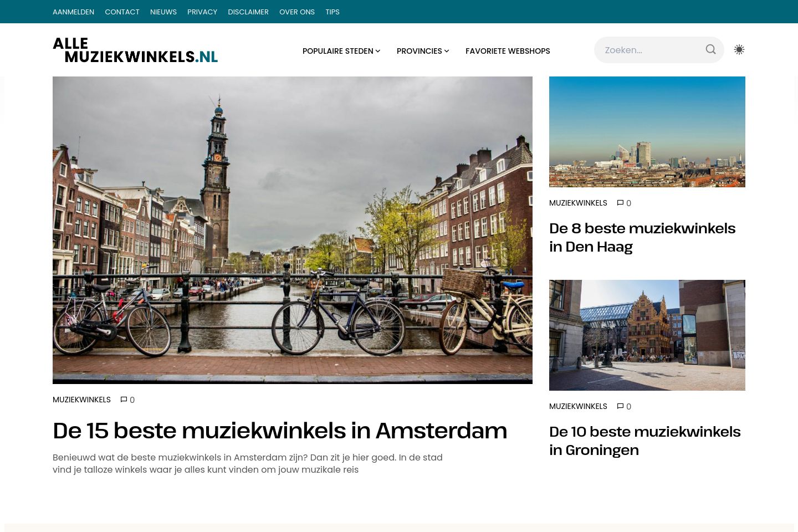Go to the Contact page
The image size is (798, 532).
point(122,12)
